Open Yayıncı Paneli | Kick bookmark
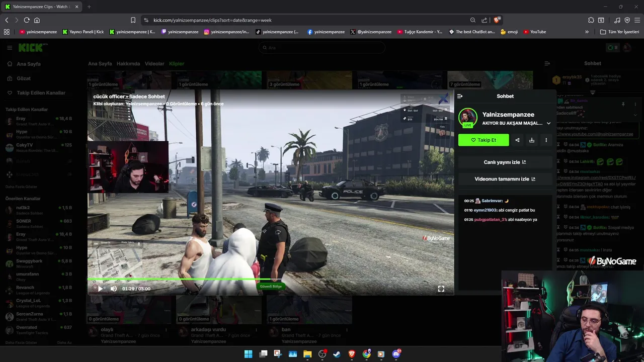 84,32
